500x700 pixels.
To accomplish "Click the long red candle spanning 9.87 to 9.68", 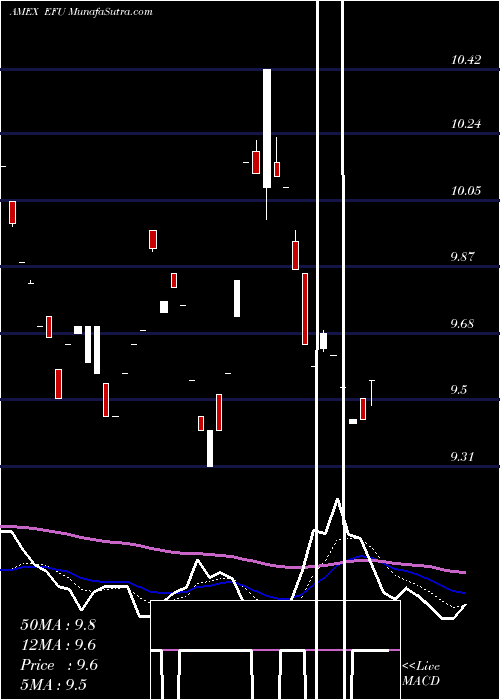I will [x=305, y=309].
